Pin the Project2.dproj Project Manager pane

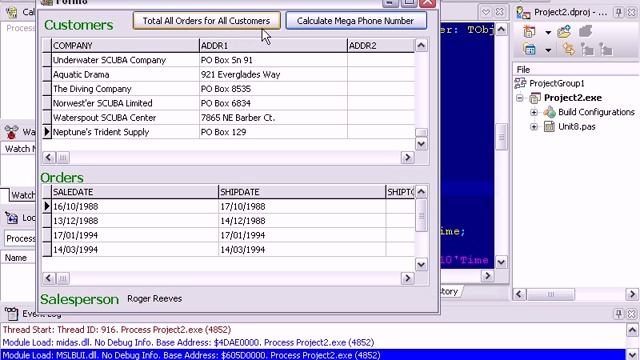[619, 12]
